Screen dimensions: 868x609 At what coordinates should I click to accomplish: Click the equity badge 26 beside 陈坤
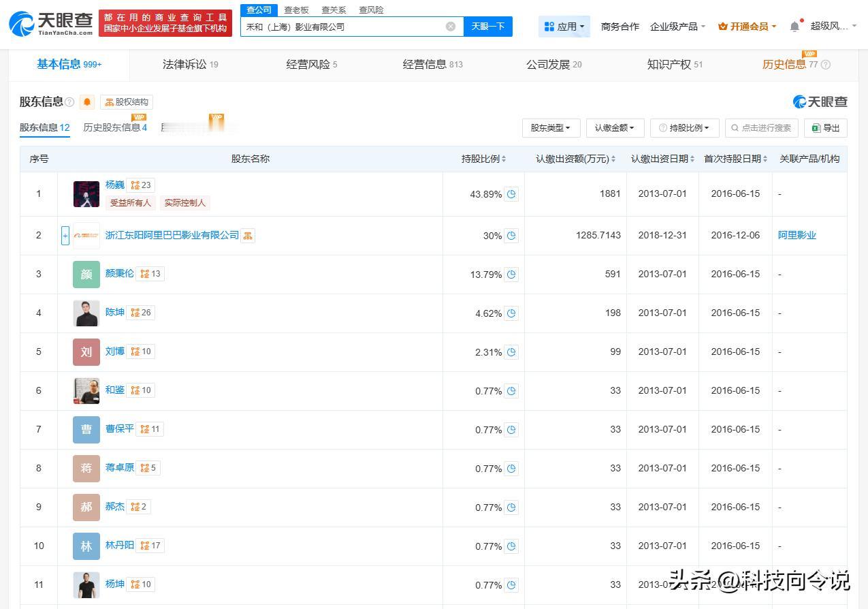pos(141,313)
